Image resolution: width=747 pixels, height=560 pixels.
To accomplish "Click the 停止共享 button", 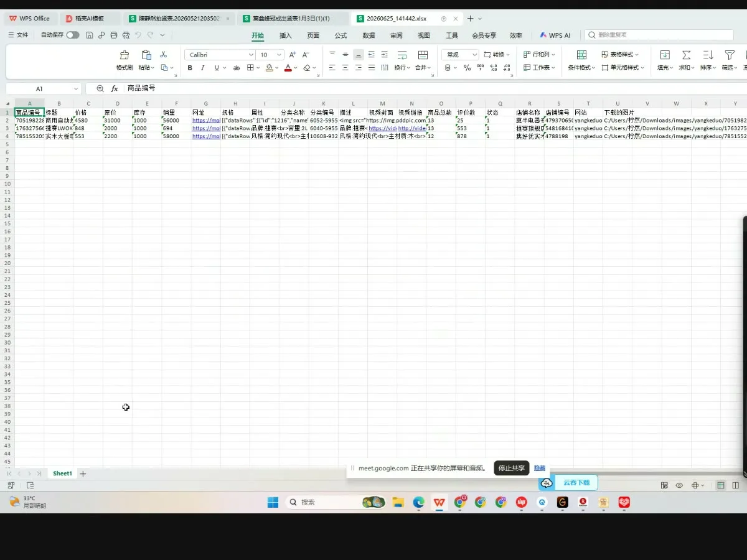I will (x=511, y=468).
